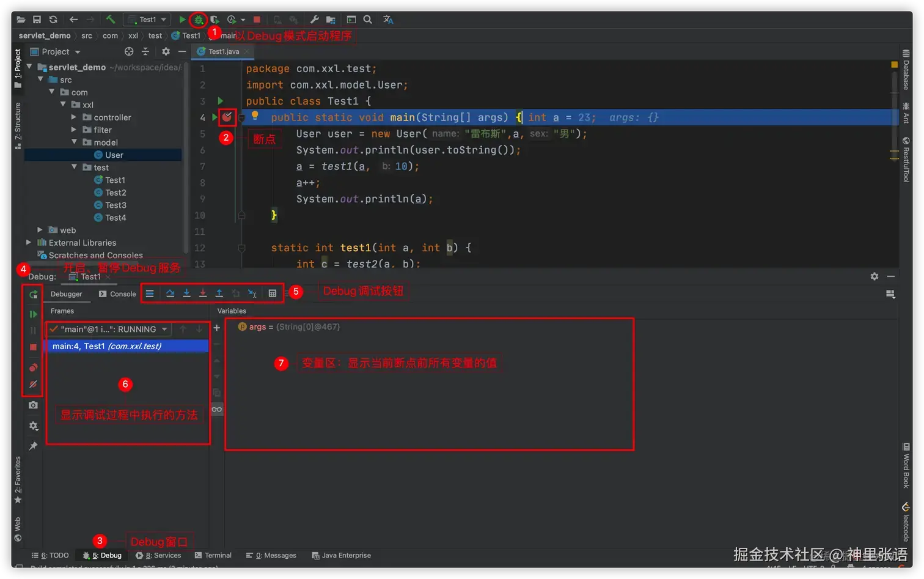Switch to the Console tab

pos(117,294)
